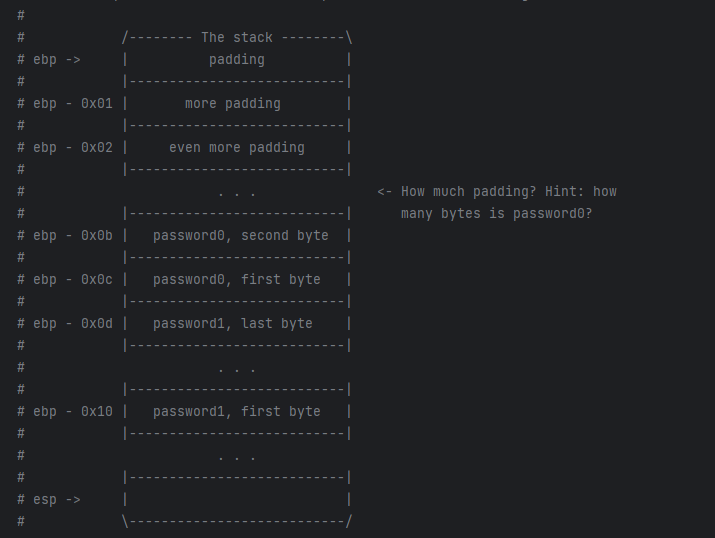Click 'password0, second byte' cell
Screen dimensions: 715x538
(241, 236)
